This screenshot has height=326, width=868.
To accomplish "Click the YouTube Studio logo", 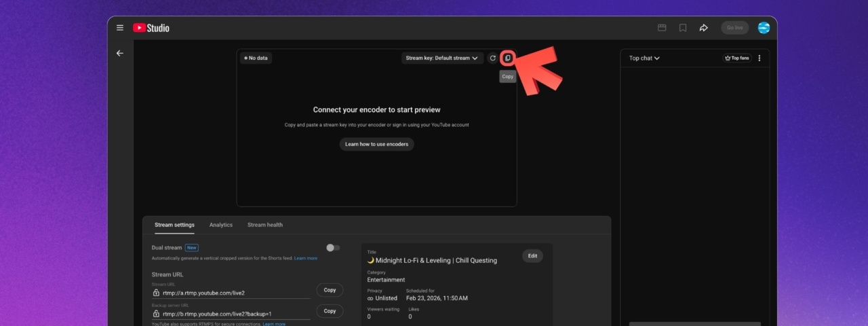I will (151, 28).
